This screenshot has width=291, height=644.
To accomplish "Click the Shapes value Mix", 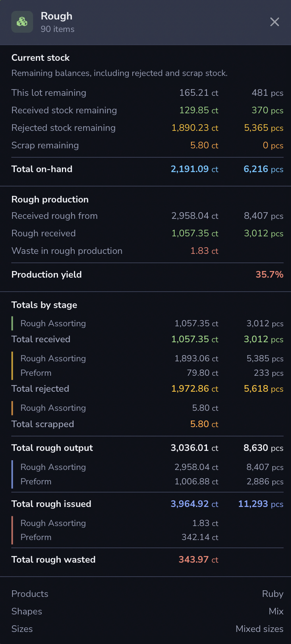I will [276, 611].
